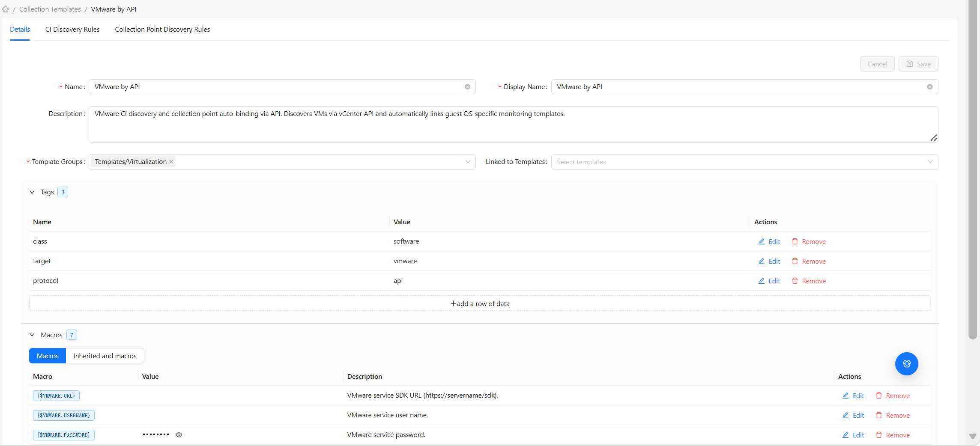980x446 pixels.
Task: Click the page vertical scrollbar thumb
Action: tap(973, 170)
